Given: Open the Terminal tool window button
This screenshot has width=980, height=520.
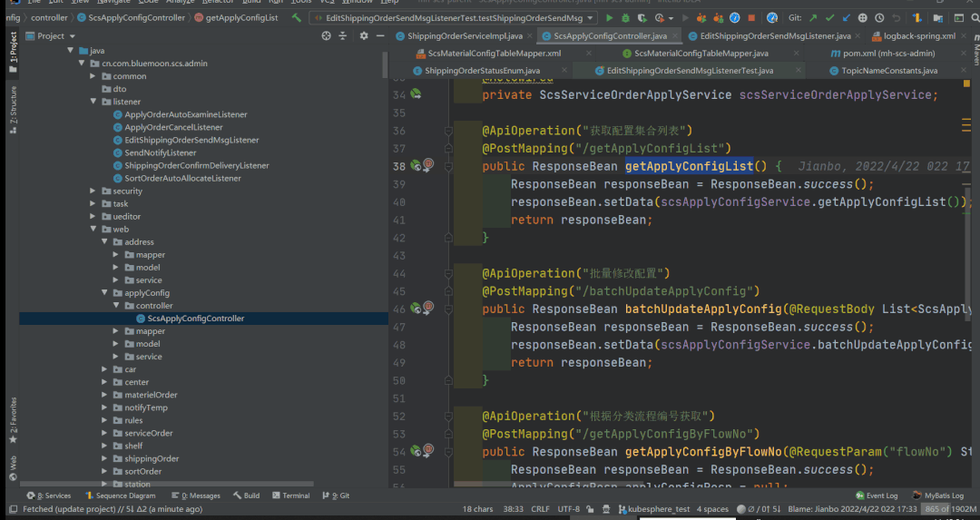Looking at the screenshot, I should pos(289,495).
